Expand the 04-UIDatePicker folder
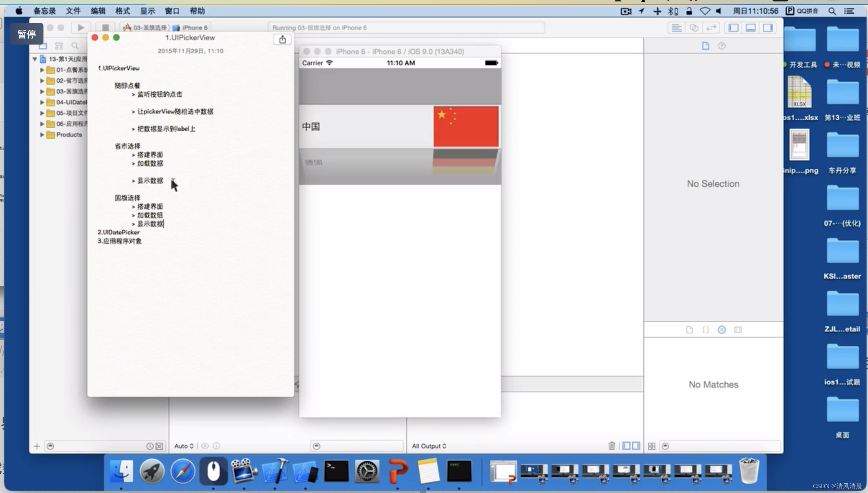This screenshot has height=493, width=868. point(42,102)
